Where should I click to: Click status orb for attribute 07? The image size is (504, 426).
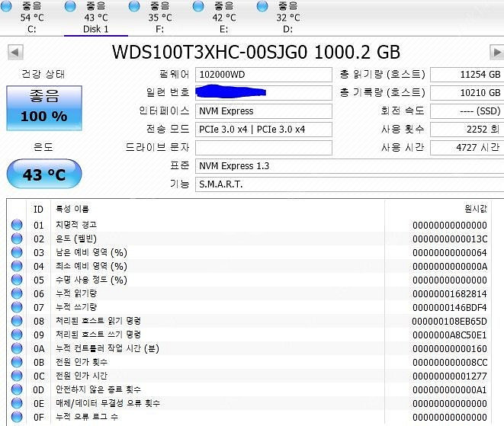(17, 307)
